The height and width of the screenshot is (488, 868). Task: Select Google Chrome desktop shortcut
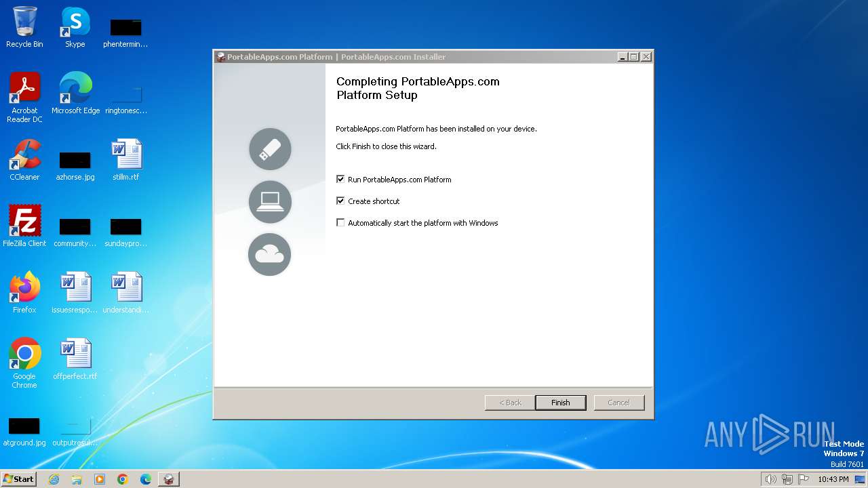[x=24, y=364]
